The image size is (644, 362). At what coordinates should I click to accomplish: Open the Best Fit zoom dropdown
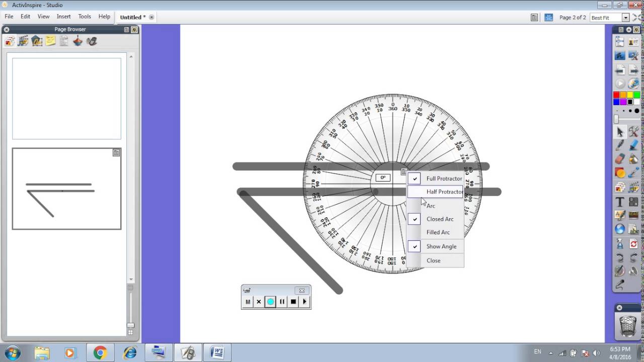point(626,18)
